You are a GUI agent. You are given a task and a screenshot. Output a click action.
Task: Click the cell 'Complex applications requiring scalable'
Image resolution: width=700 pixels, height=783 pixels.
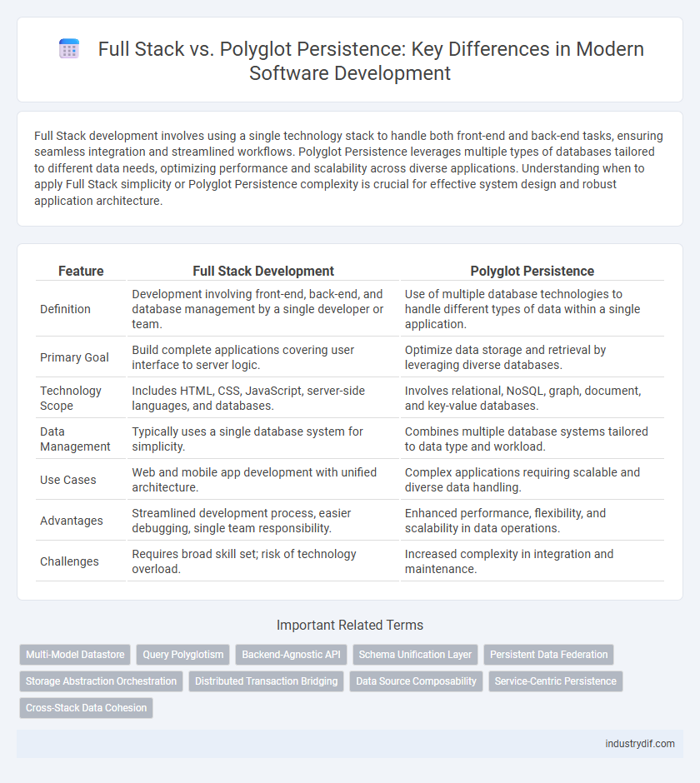tap(532, 480)
